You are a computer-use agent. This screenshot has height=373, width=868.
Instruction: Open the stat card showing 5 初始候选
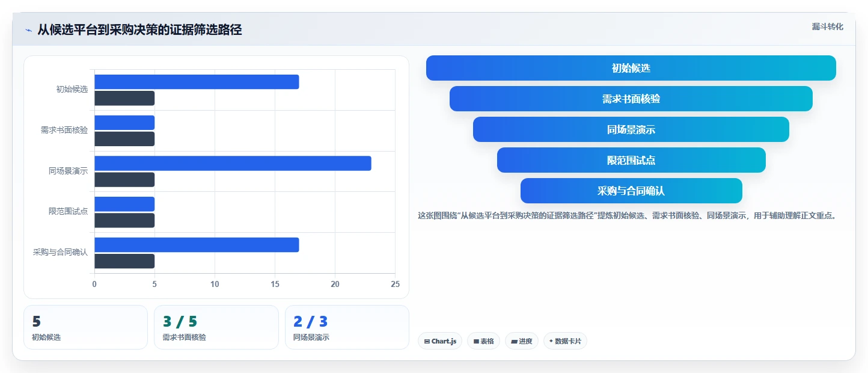tap(85, 327)
